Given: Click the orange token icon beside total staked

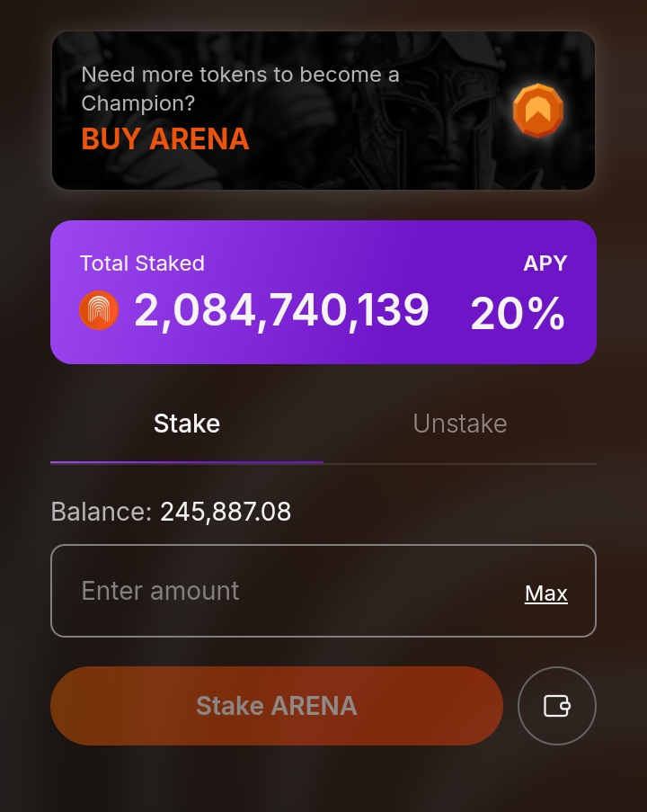Looking at the screenshot, I should [99, 311].
